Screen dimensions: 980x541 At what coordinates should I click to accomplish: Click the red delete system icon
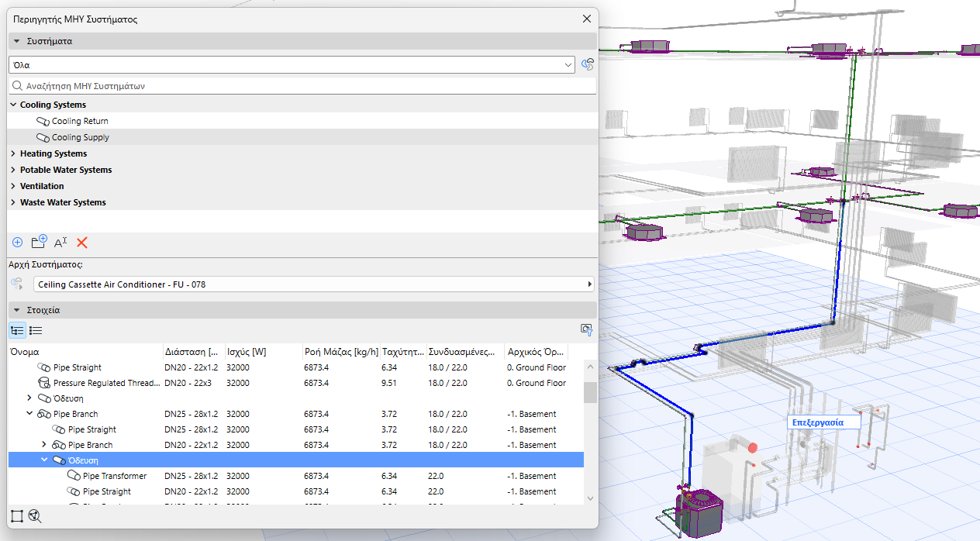tap(82, 243)
